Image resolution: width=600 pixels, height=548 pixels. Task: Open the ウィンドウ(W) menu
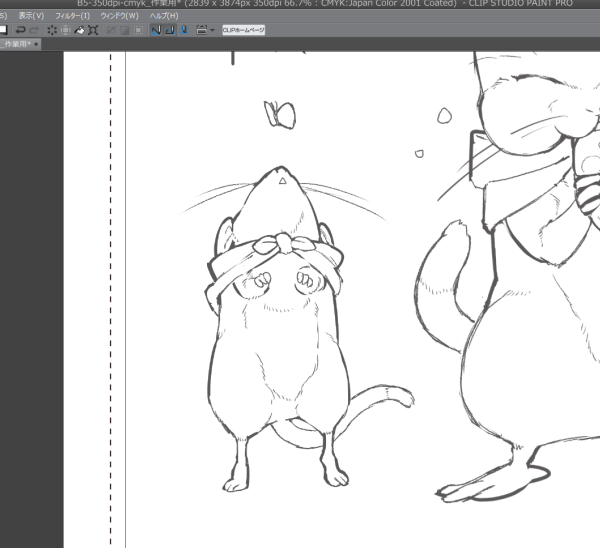tap(119, 16)
